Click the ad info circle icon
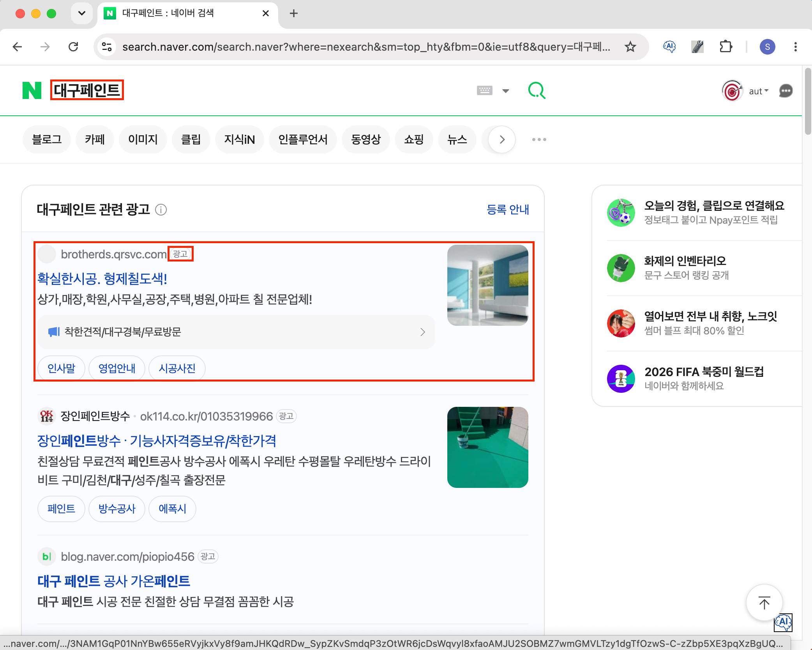 (161, 210)
